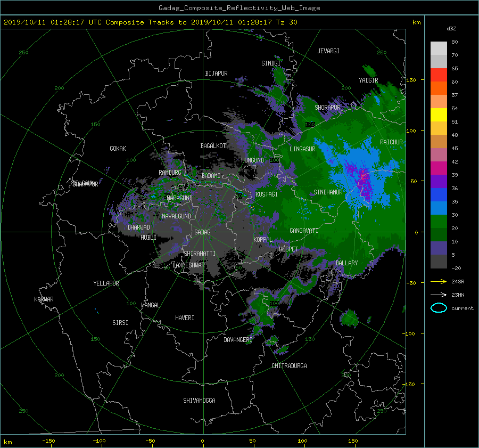Click the light blue 30-35 dBZ legend swatch
The width and height of the screenshot is (479, 448).
click(439, 208)
